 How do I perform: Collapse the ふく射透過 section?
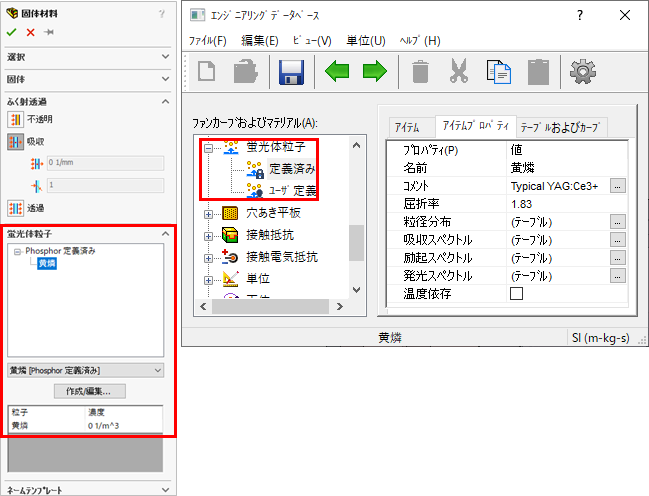pos(166,101)
